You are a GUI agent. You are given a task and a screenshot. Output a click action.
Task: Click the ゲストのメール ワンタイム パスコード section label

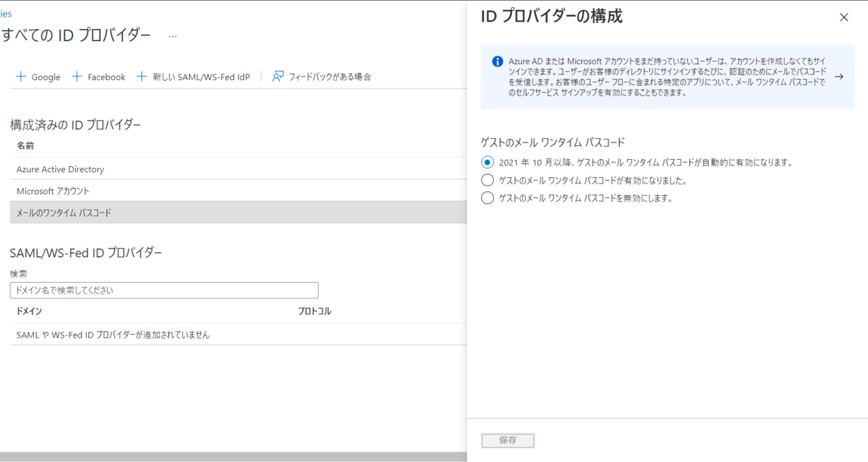(553, 142)
